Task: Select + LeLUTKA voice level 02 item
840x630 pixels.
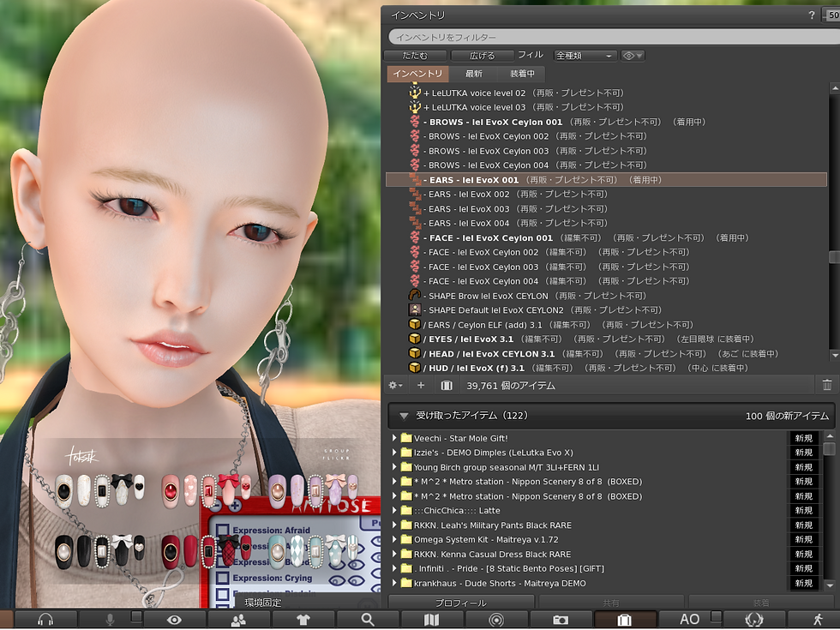Action: coord(607,93)
